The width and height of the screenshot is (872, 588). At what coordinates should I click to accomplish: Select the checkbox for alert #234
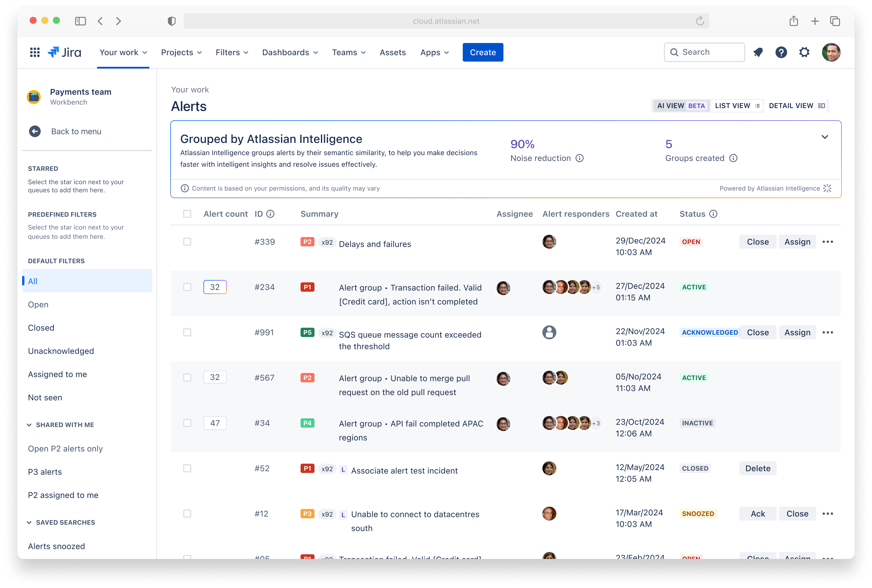pos(187,287)
